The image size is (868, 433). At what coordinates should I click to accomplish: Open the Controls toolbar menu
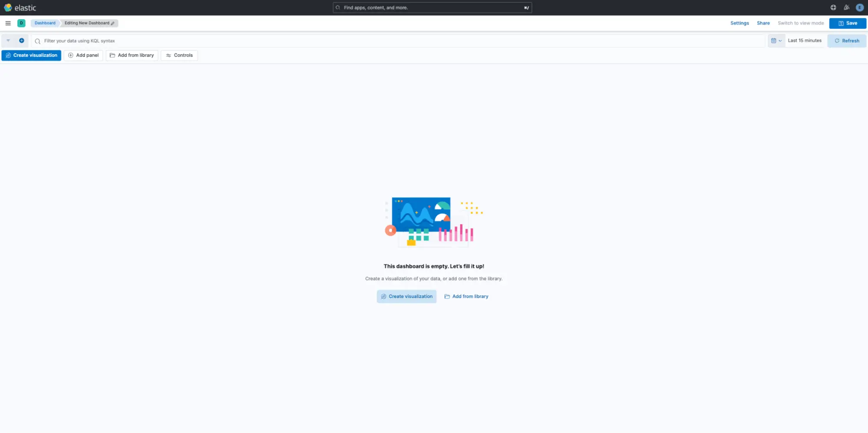[x=179, y=55]
